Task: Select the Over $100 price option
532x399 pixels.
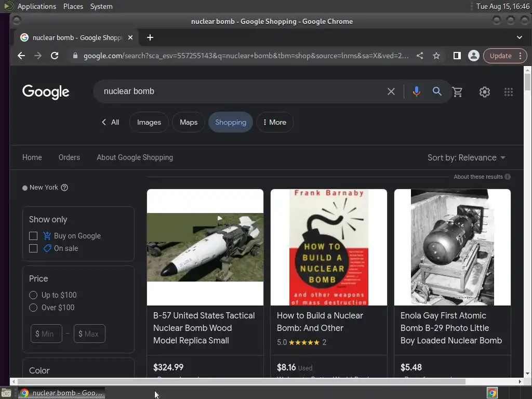Action: [33, 308]
